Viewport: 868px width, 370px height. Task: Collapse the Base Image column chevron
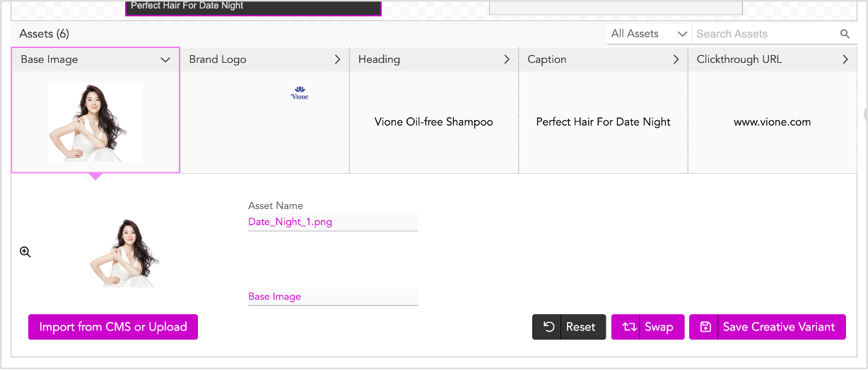(x=165, y=60)
